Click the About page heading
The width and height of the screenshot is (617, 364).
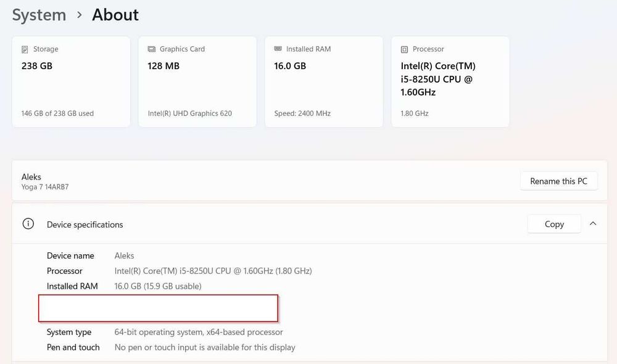[115, 15]
